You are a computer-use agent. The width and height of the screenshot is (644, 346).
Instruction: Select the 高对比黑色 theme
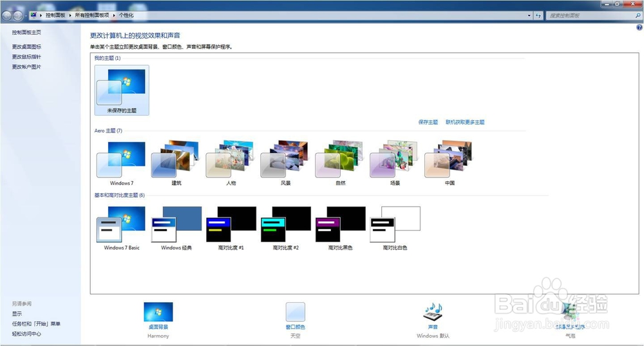(340, 228)
